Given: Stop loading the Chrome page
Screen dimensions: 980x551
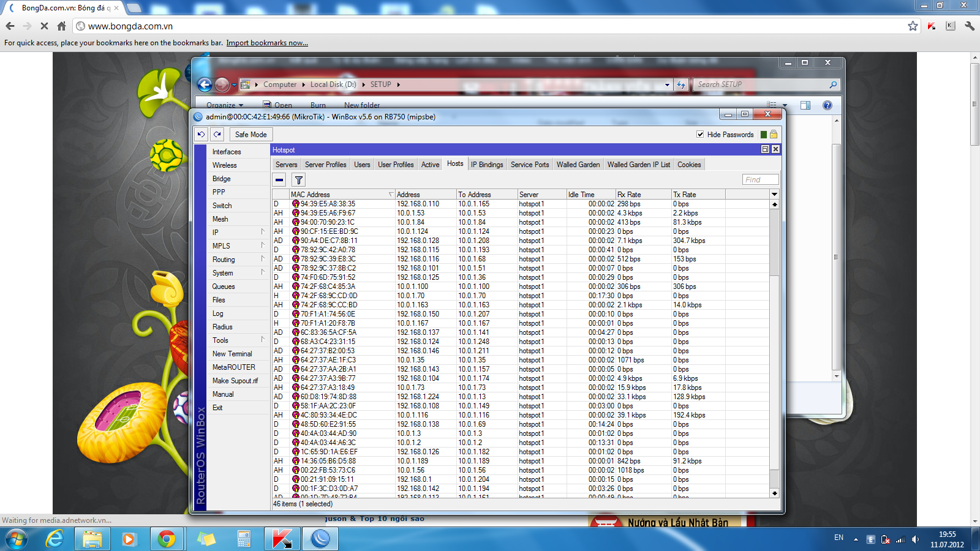Looking at the screenshot, I should click(43, 26).
